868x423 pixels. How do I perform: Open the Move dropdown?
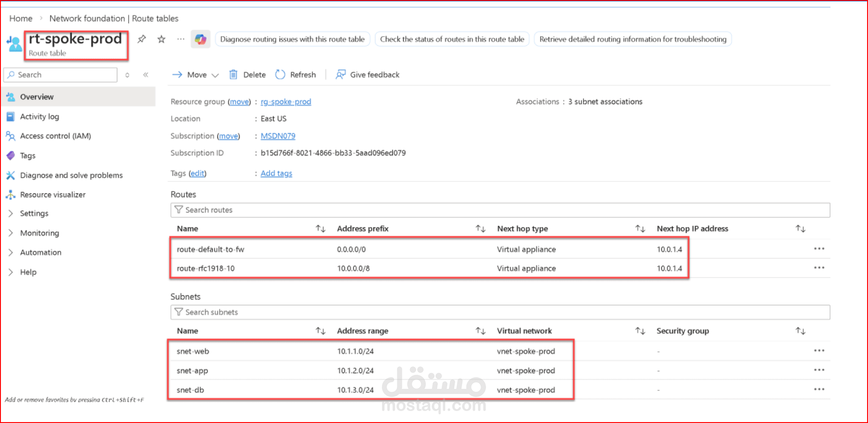point(194,75)
